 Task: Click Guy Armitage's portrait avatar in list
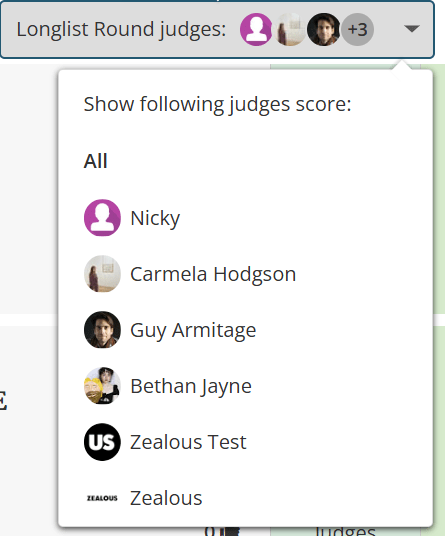point(102,330)
